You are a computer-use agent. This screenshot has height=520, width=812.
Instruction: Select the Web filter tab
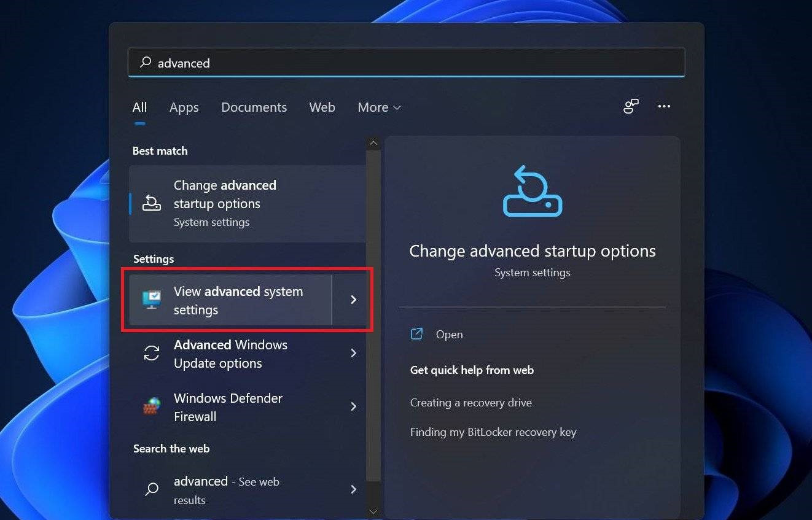tap(322, 107)
